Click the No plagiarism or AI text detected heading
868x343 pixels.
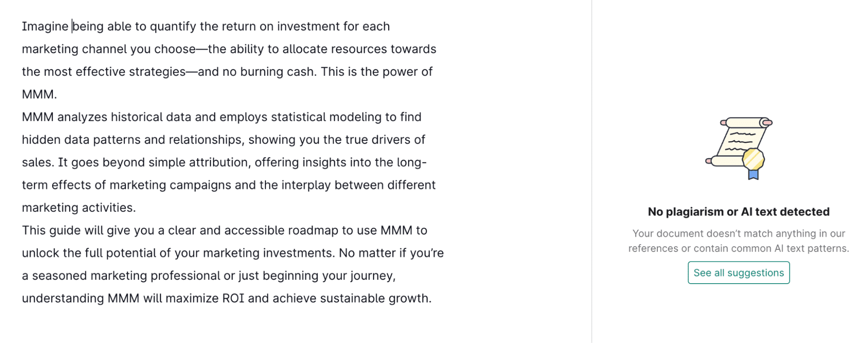pyautogui.click(x=738, y=212)
